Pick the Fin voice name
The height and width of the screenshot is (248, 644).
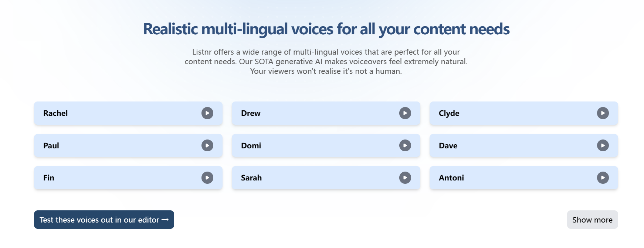[49, 178]
